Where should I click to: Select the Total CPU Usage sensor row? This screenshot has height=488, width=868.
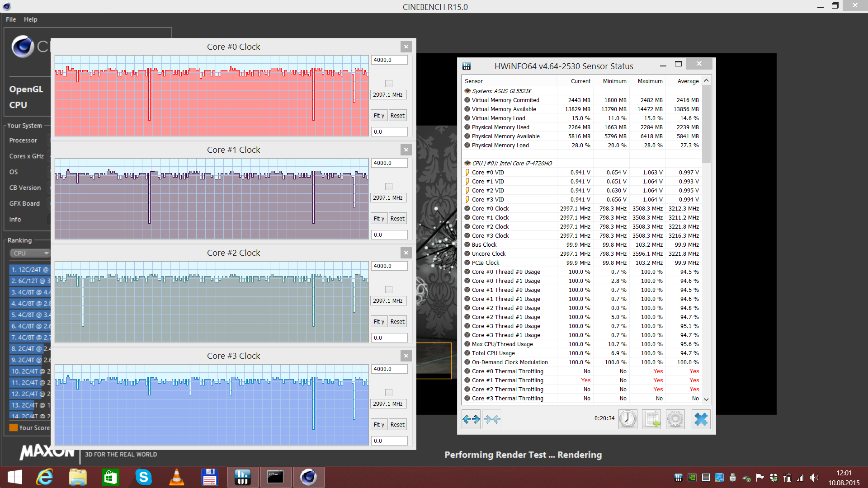click(x=582, y=353)
